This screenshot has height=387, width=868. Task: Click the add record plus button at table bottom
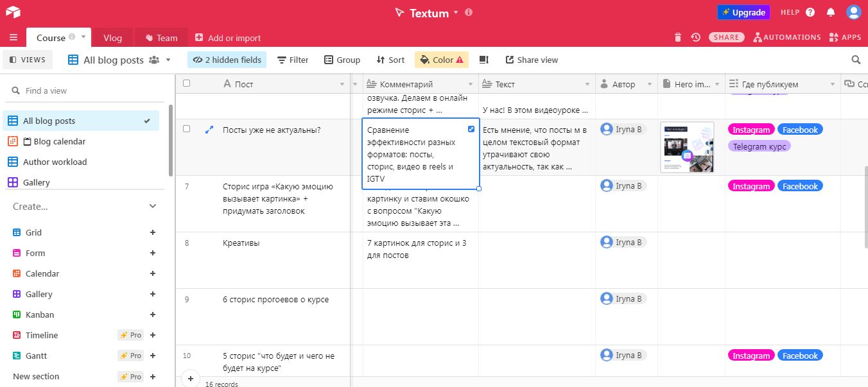click(191, 379)
